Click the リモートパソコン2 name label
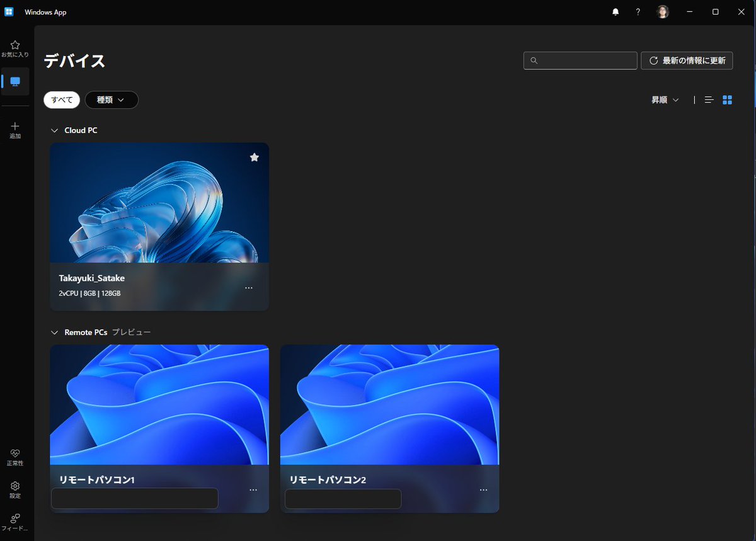Screen dimensions: 756x541 tap(328, 480)
